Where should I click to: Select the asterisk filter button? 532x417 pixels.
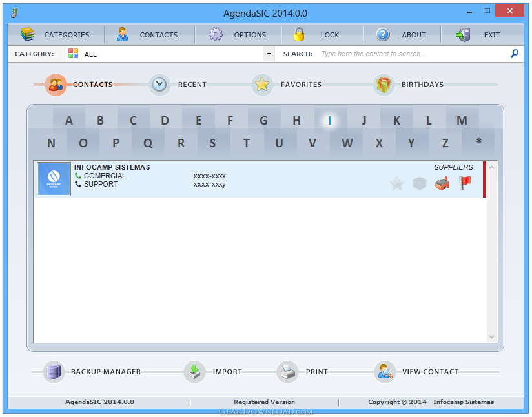click(x=478, y=143)
